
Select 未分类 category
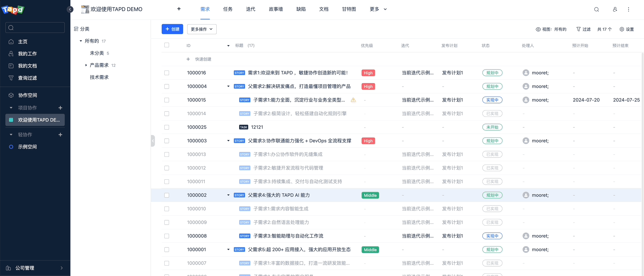tap(97, 53)
